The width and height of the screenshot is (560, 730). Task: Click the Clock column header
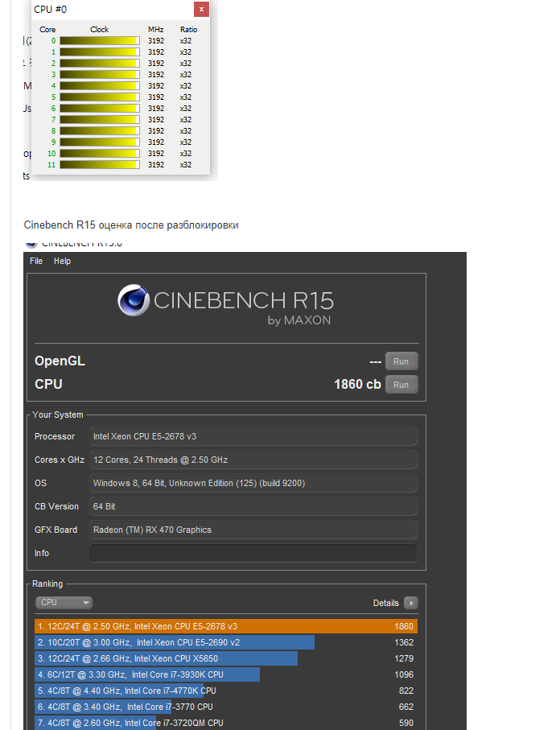tap(99, 29)
